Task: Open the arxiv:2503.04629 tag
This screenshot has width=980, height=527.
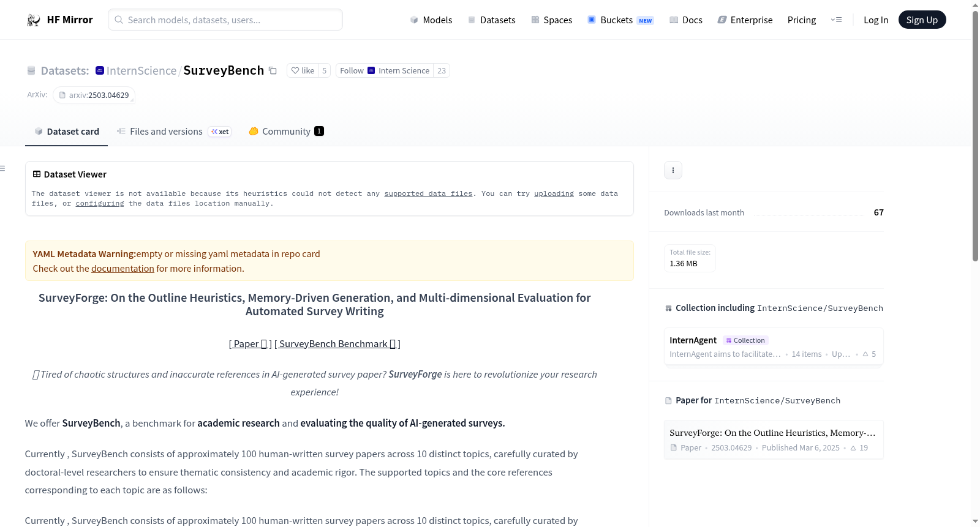Action: (94, 95)
